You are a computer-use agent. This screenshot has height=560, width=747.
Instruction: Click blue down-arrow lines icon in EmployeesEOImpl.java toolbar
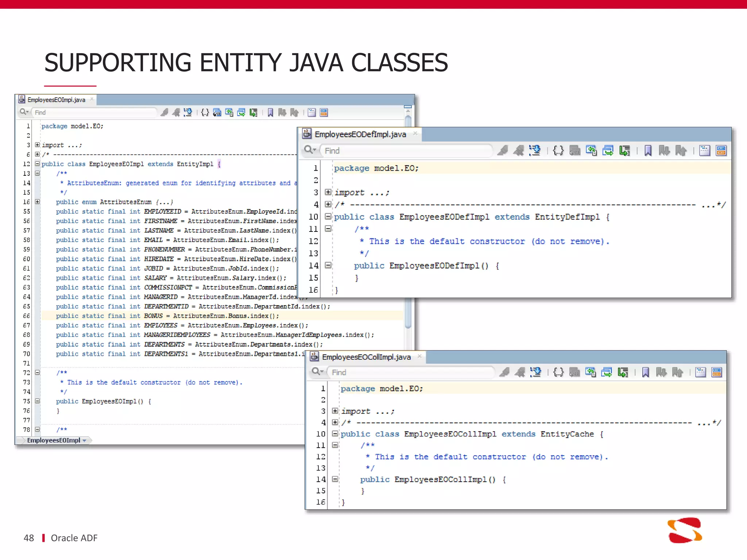188,112
